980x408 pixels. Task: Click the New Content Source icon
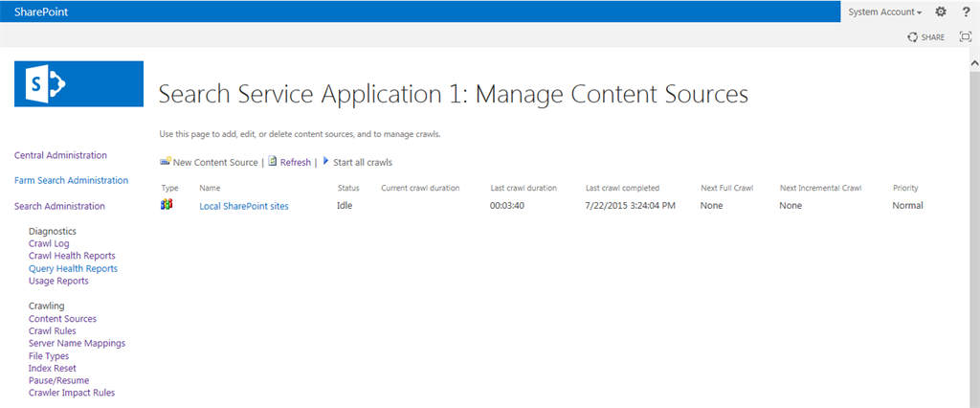point(166,162)
